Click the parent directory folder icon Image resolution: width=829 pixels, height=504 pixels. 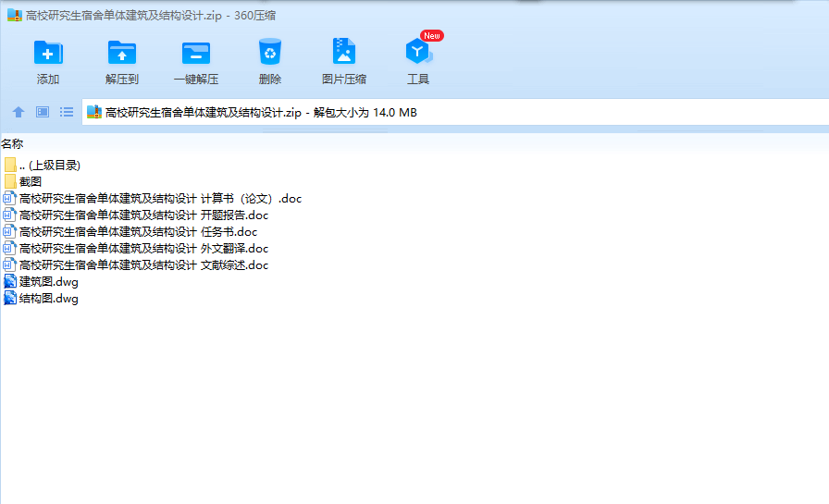[x=10, y=165]
